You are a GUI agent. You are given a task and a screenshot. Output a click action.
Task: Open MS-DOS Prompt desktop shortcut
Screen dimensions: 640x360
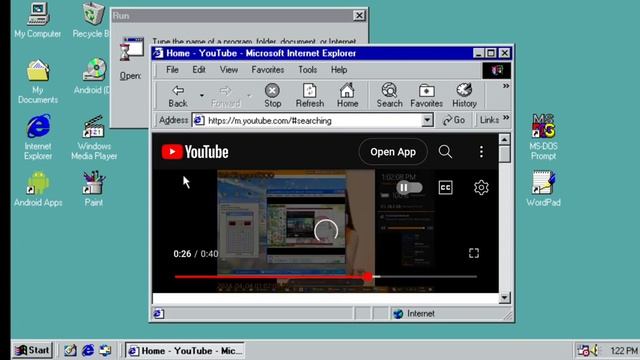pyautogui.click(x=543, y=137)
